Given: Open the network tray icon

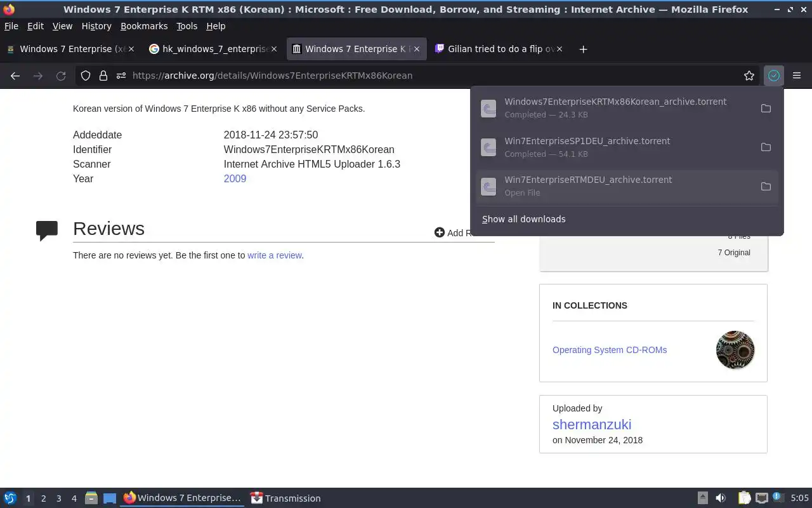Looking at the screenshot, I should [x=762, y=498].
